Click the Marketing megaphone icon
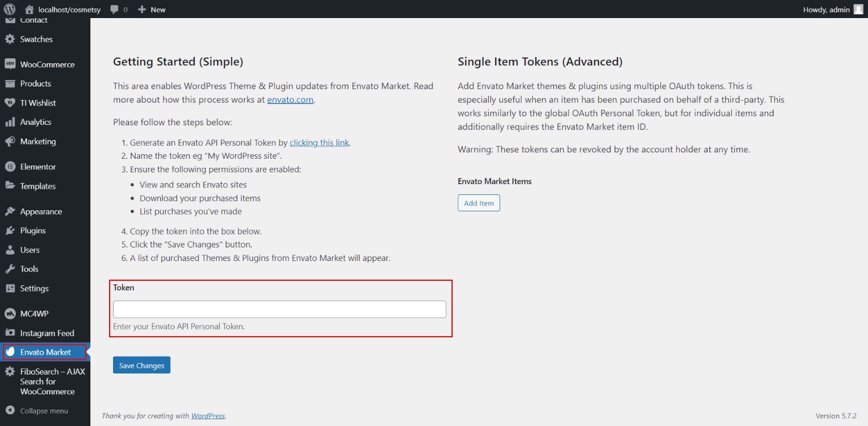 10,141
